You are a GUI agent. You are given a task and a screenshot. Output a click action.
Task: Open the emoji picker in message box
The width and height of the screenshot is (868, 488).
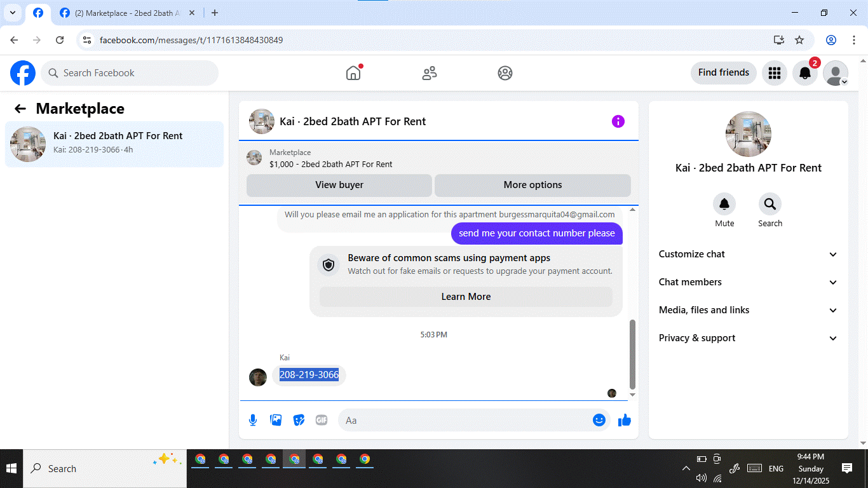tap(599, 420)
